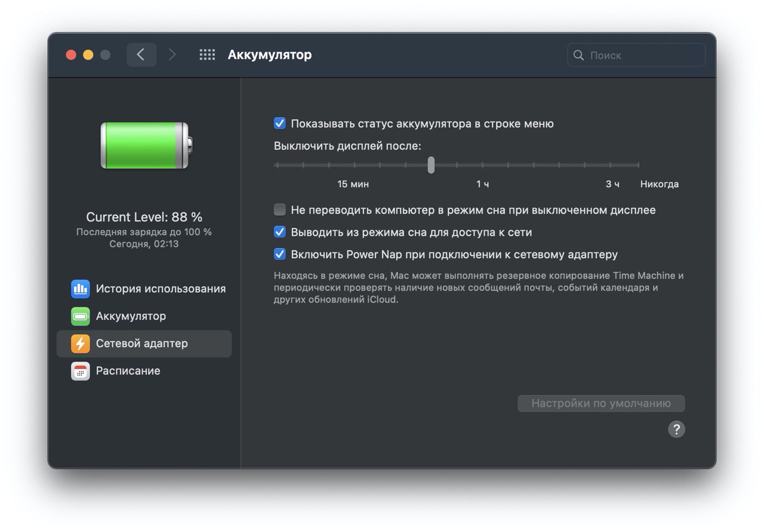Open the all-preferences grid icon

click(207, 55)
